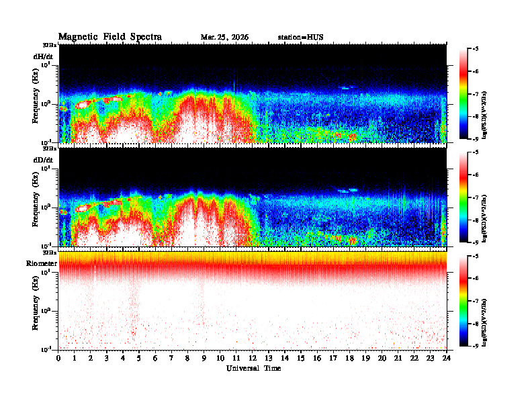Image resolution: width=532 pixels, height=411 pixels.
Task: Click hour "10" on the Universal Time axis
Action: [x=220, y=358]
